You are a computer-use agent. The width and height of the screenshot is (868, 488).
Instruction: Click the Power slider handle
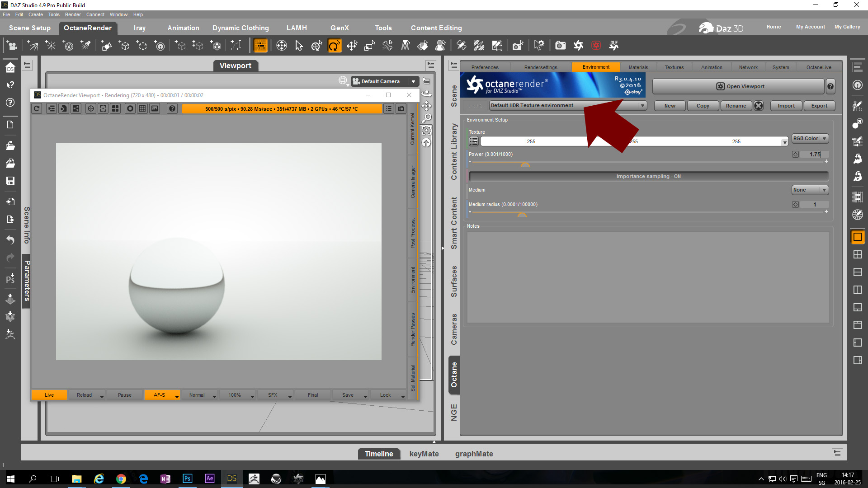tap(525, 164)
